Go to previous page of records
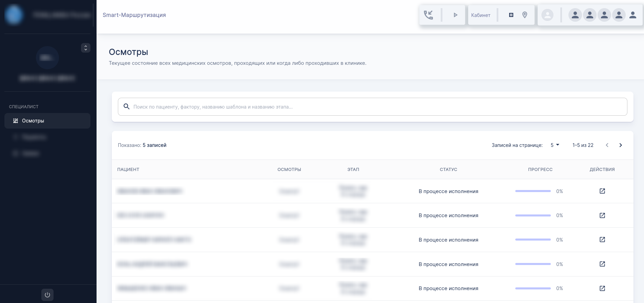This screenshot has width=644, height=303. [607, 145]
